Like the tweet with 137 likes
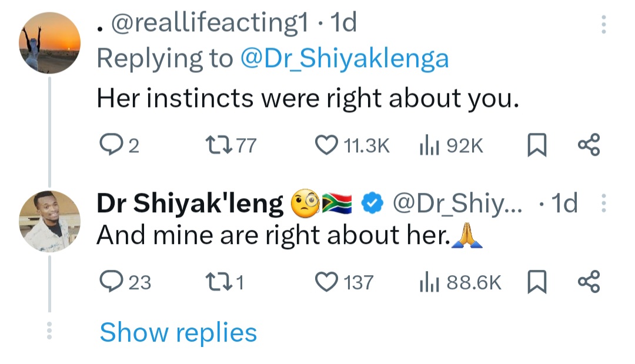The width and height of the screenshot is (635, 364). [x=325, y=282]
